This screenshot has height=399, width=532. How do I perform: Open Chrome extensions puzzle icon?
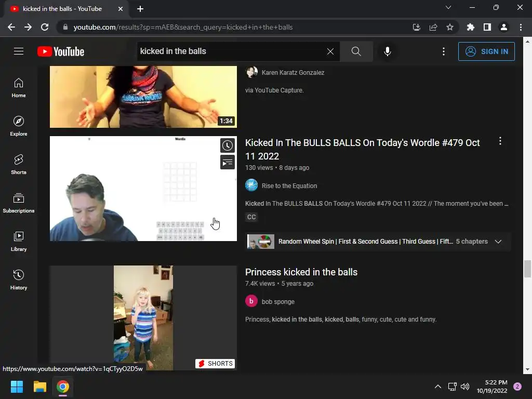[x=471, y=27]
